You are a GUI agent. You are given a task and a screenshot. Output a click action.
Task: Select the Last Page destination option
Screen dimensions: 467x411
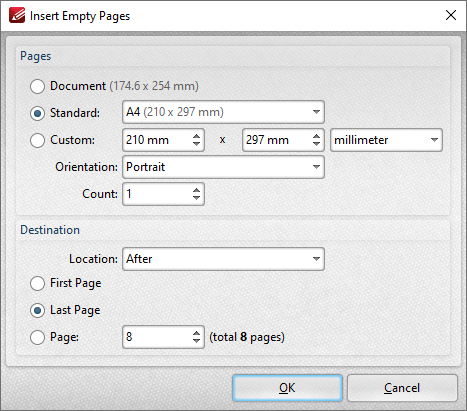point(37,311)
